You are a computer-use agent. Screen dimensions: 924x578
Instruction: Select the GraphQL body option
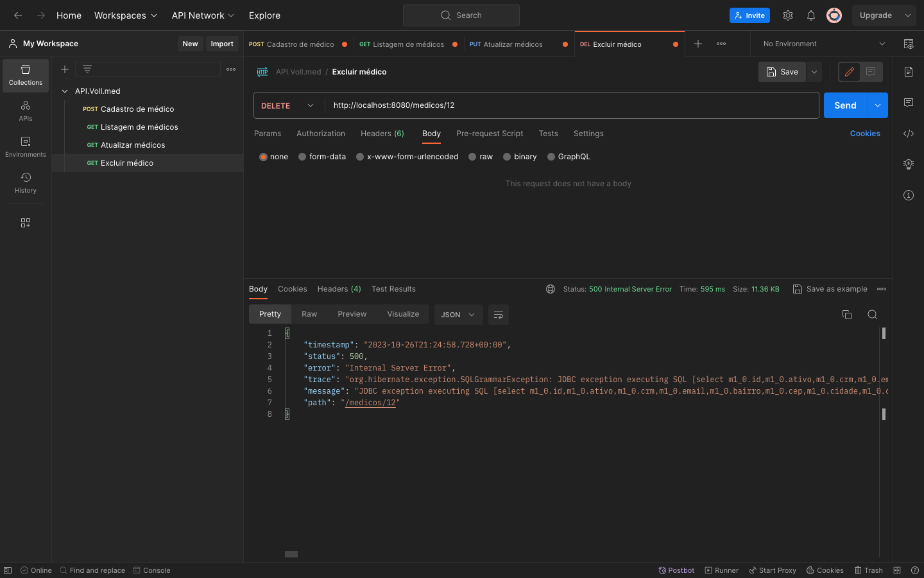pos(551,157)
